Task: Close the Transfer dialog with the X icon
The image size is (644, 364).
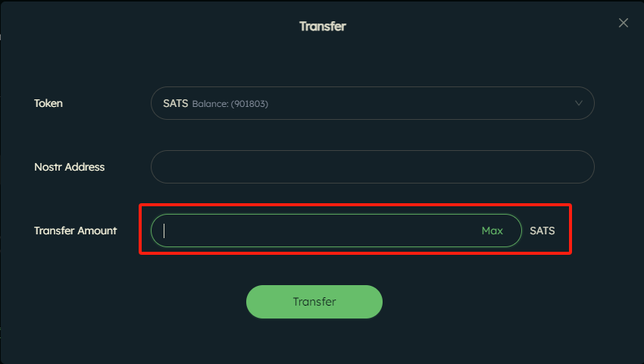Action: pos(623,23)
